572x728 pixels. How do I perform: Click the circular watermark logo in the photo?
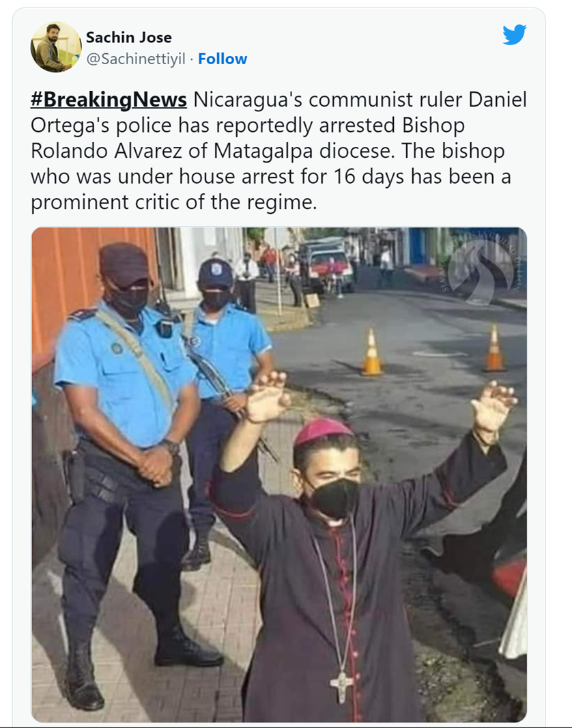tap(483, 267)
